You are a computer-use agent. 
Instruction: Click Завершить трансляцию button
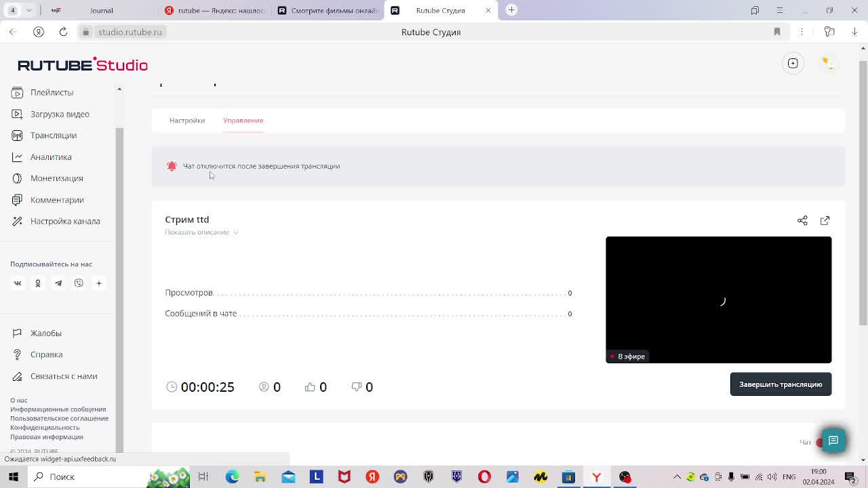tap(781, 384)
